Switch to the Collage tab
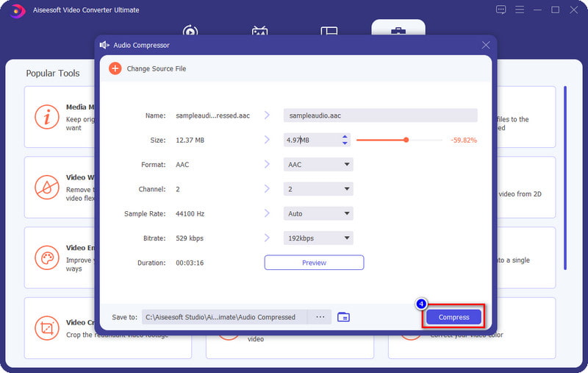The height and width of the screenshot is (373, 588). coord(329,30)
